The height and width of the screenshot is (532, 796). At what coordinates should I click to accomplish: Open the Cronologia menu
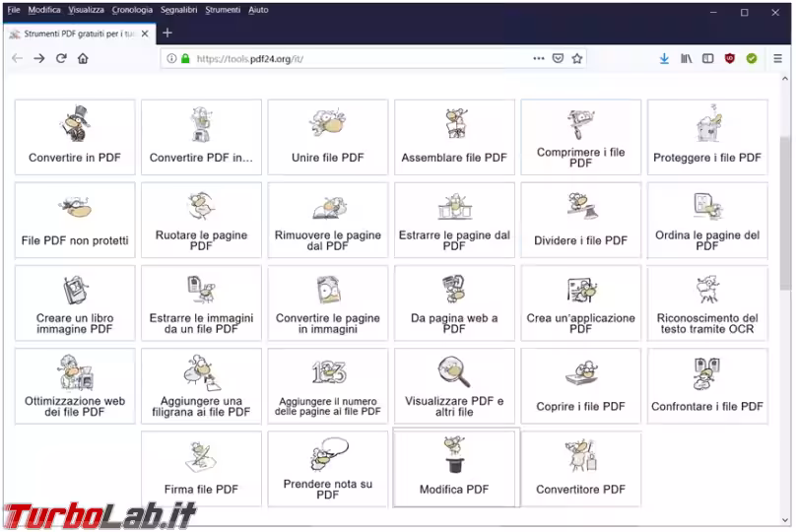pyautogui.click(x=132, y=10)
